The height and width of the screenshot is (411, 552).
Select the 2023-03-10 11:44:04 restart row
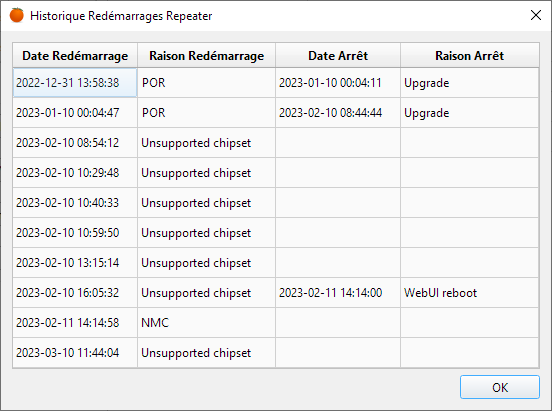276,353
